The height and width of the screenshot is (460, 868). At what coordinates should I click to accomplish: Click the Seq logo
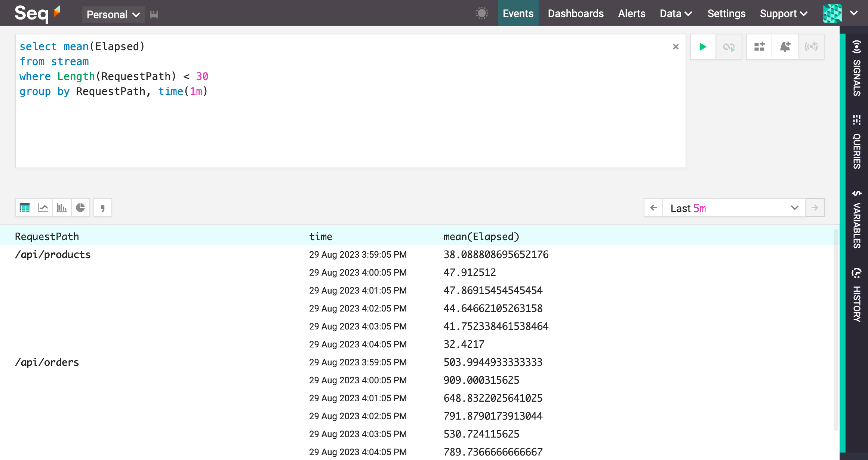[x=37, y=13]
